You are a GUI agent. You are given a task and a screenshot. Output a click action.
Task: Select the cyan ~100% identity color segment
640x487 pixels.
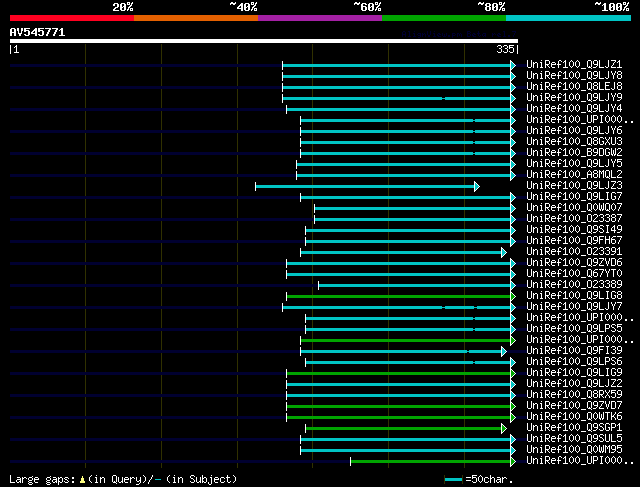point(567,18)
